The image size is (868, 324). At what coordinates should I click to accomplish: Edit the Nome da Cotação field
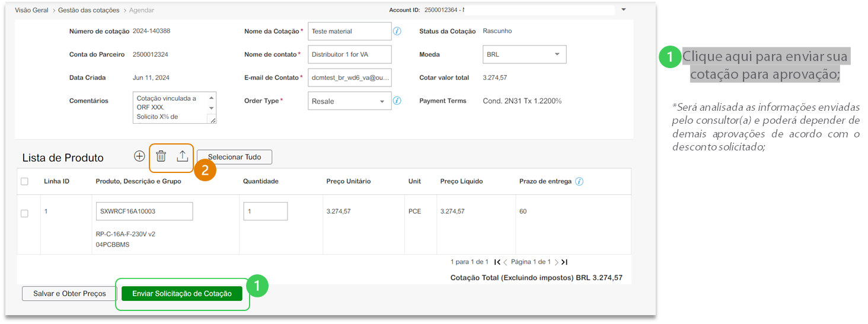[x=350, y=31]
